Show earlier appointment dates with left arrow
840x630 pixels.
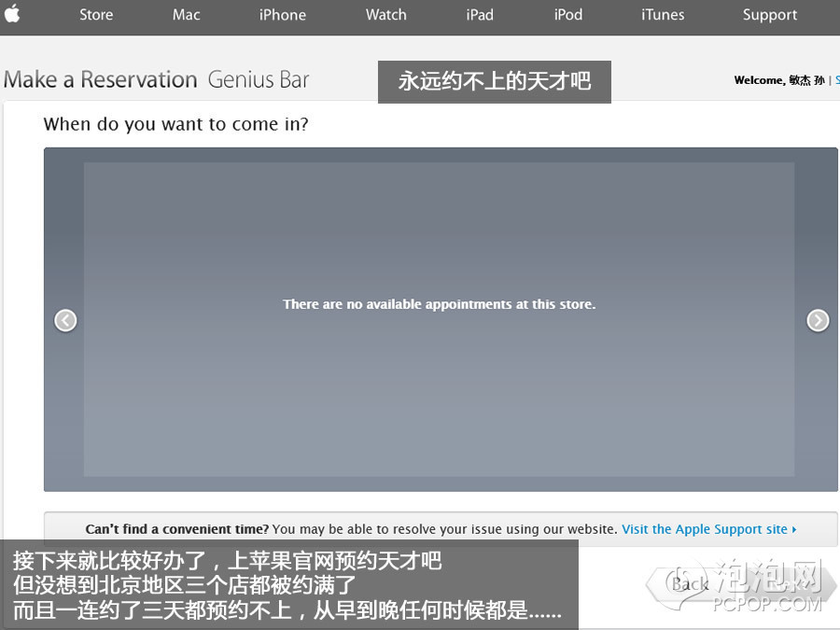(65, 320)
